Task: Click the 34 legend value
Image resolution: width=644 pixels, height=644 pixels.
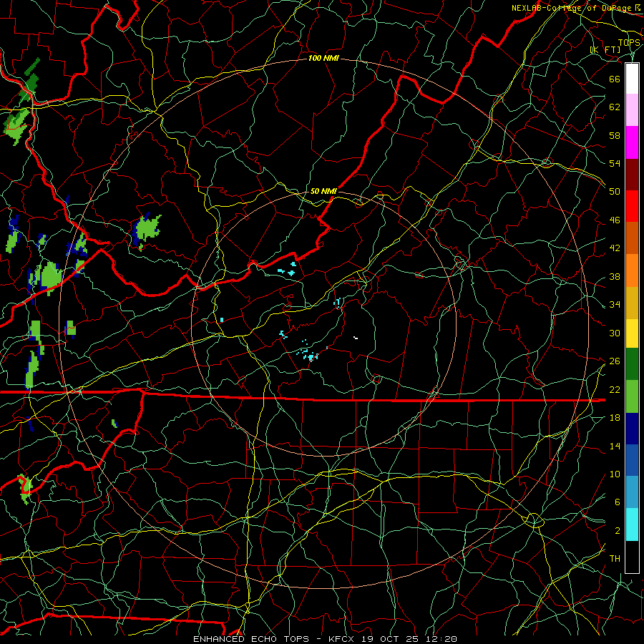Action: [615, 304]
